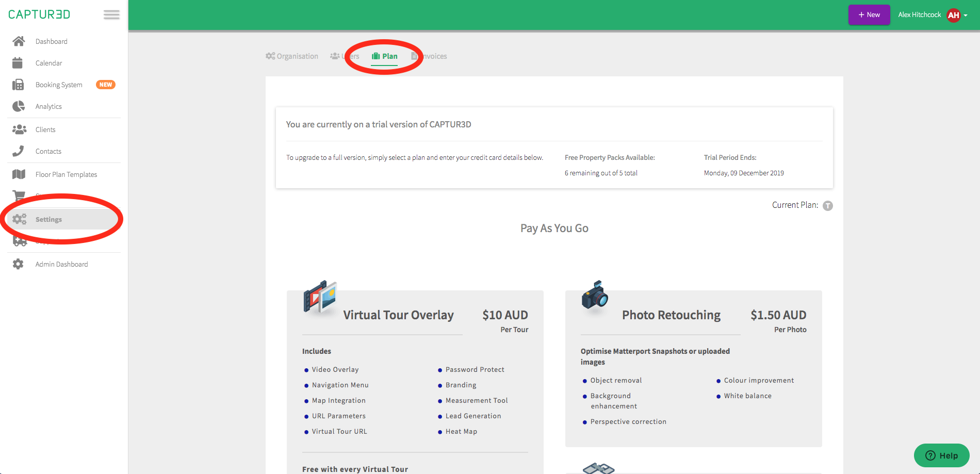Screen dimensions: 980x474
Task: Open the Alex Hitchcock account dropdown
Action: pos(933,15)
